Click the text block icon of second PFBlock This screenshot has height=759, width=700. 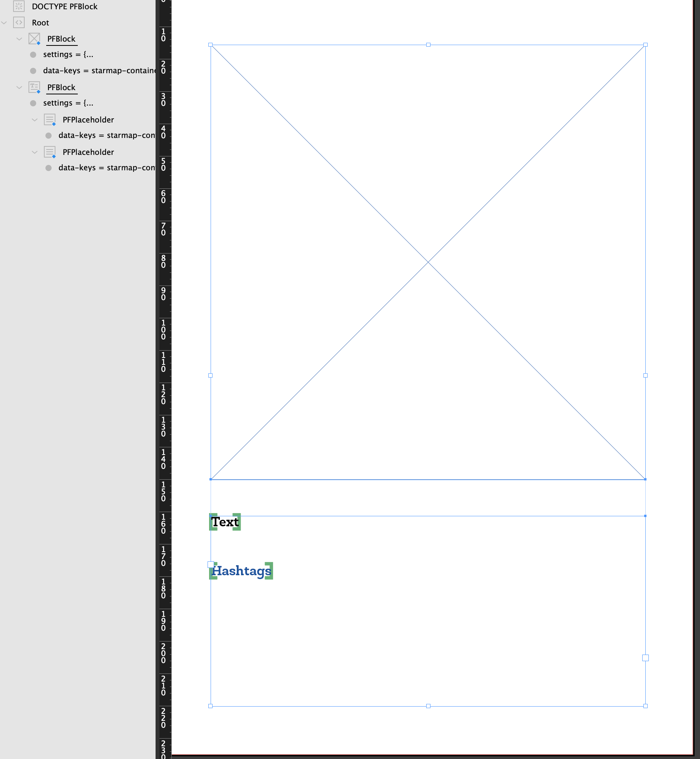tap(34, 87)
